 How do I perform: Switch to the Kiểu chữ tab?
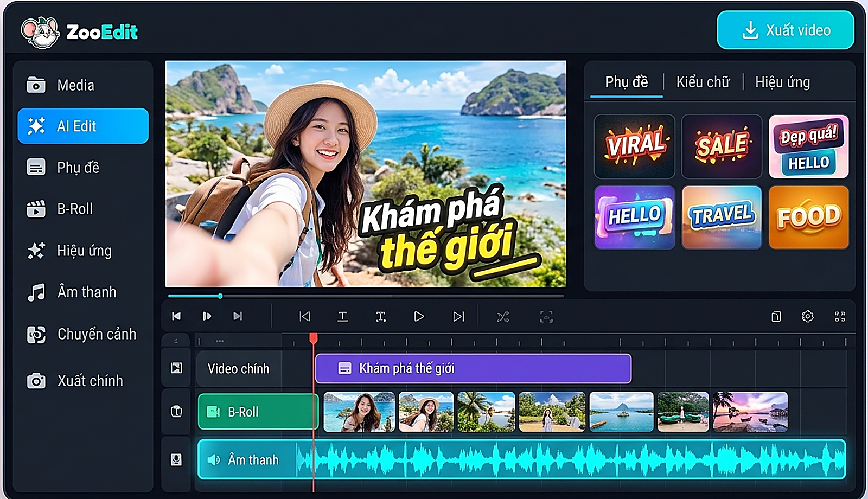703,82
